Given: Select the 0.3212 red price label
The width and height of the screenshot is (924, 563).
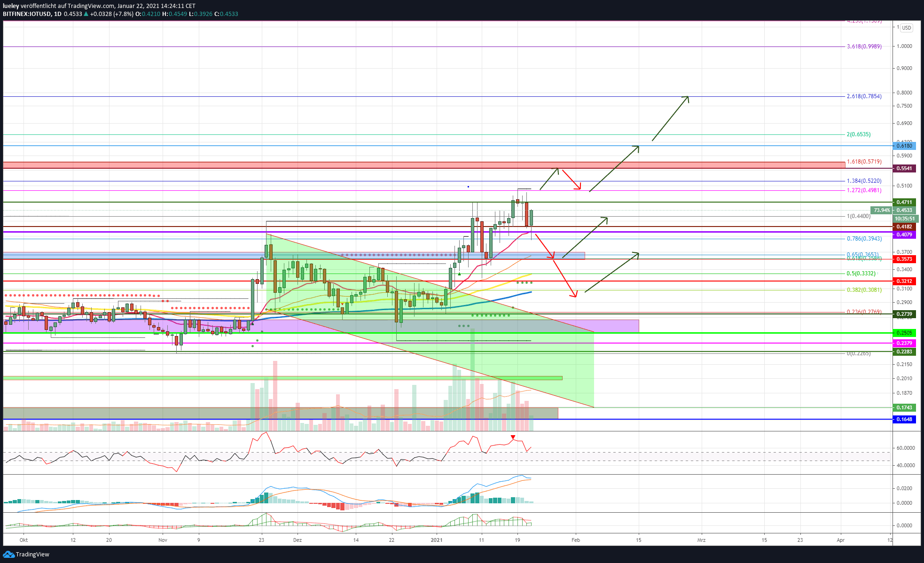Looking at the screenshot, I should coord(904,281).
